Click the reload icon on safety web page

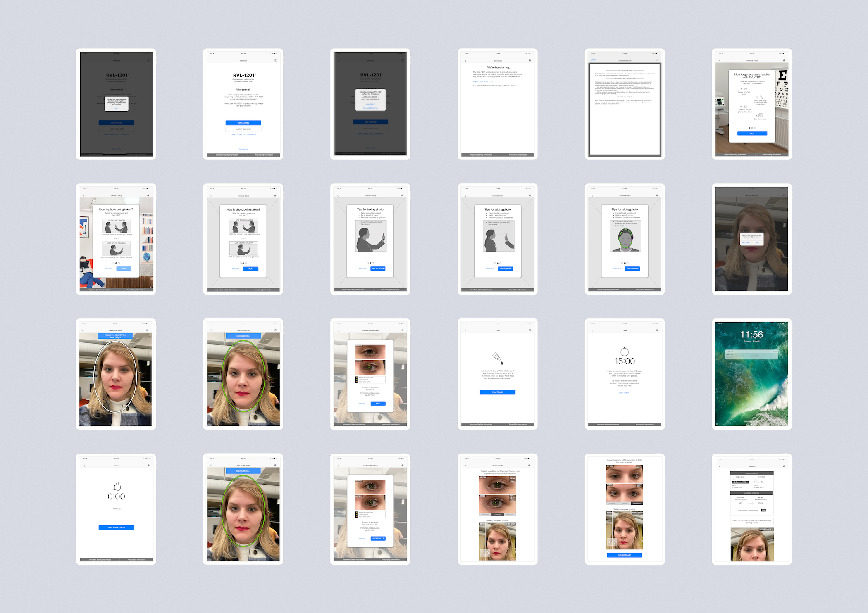[657, 60]
